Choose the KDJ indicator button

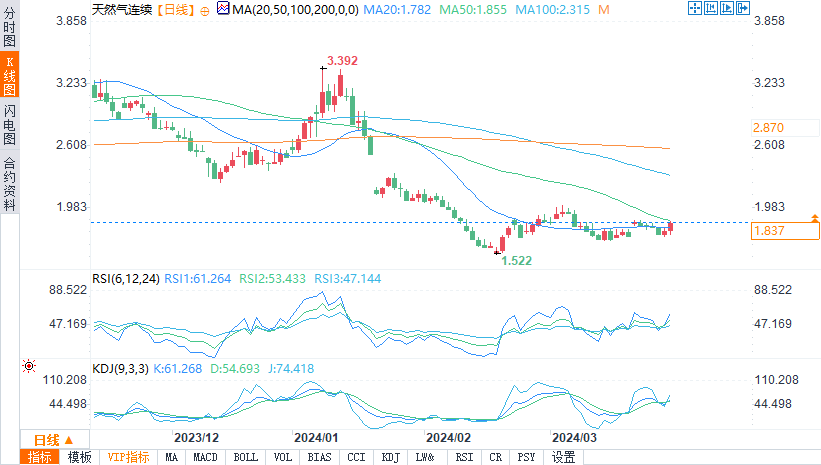[x=391, y=457]
